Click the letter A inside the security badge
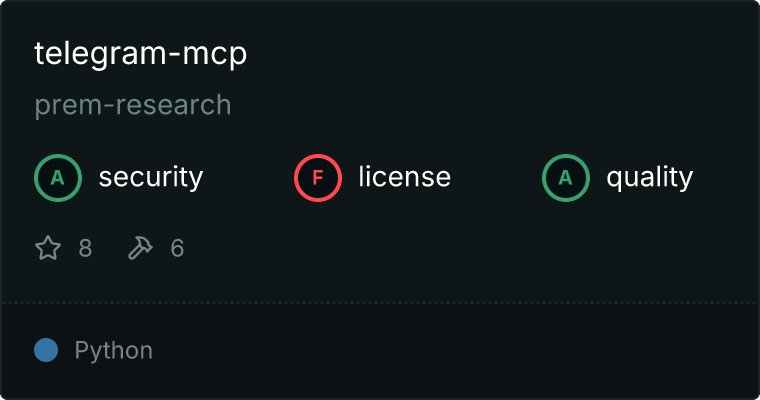The height and width of the screenshot is (400, 760). point(58,178)
